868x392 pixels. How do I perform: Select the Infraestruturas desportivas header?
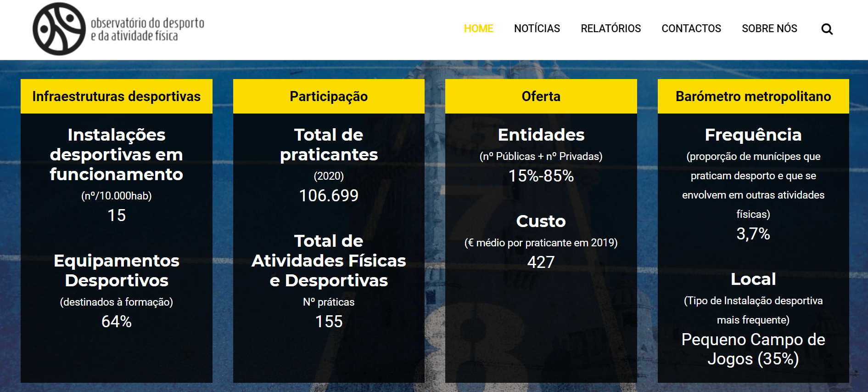click(x=117, y=97)
